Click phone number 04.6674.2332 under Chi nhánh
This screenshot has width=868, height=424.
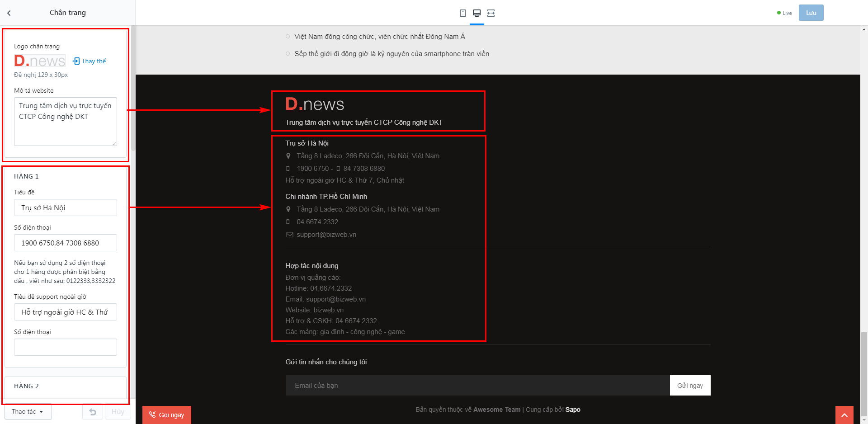pyautogui.click(x=317, y=222)
